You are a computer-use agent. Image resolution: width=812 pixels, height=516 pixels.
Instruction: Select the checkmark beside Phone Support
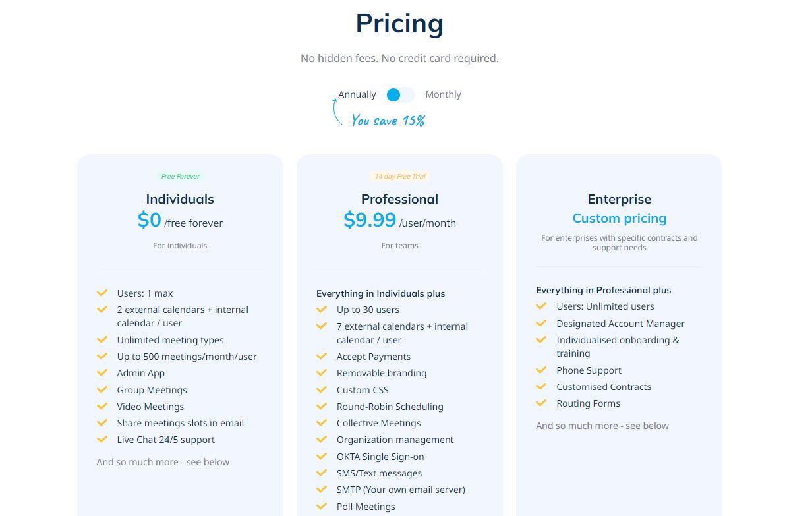point(541,370)
